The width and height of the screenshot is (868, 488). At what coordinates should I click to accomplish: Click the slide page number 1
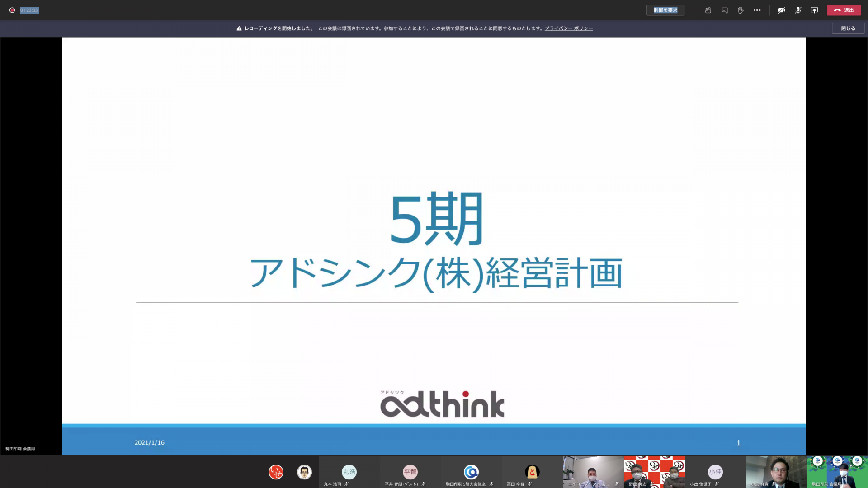pos(738,443)
